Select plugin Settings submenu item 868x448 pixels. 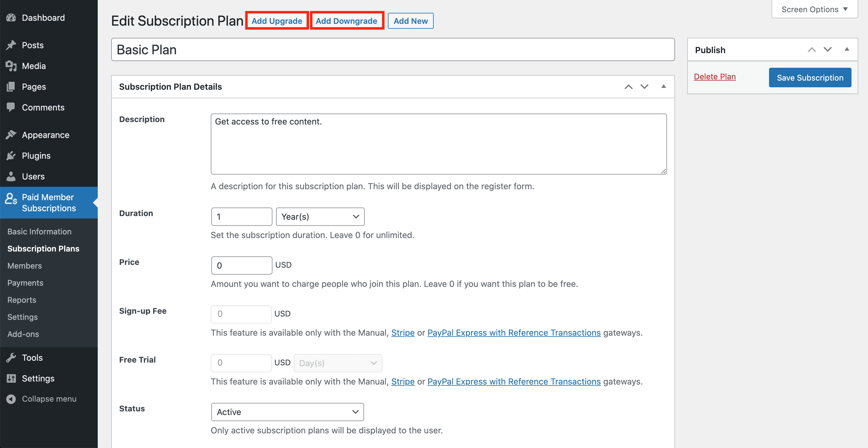pyautogui.click(x=23, y=317)
